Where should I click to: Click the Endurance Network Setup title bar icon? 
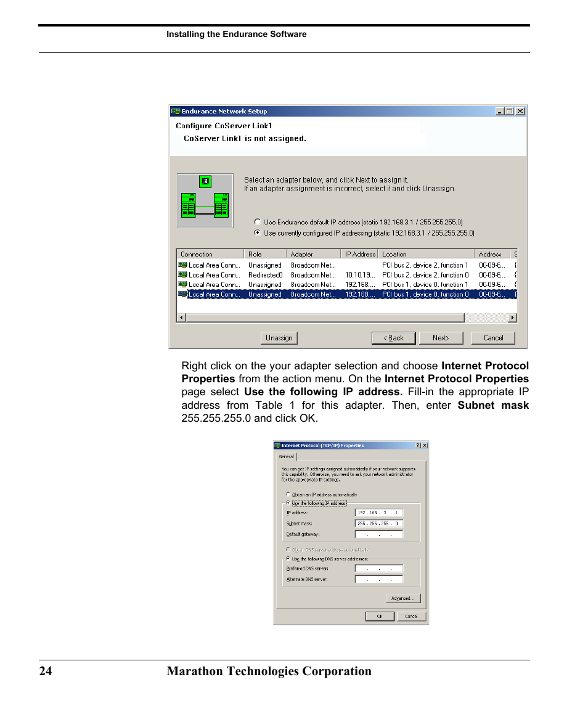[x=175, y=111]
